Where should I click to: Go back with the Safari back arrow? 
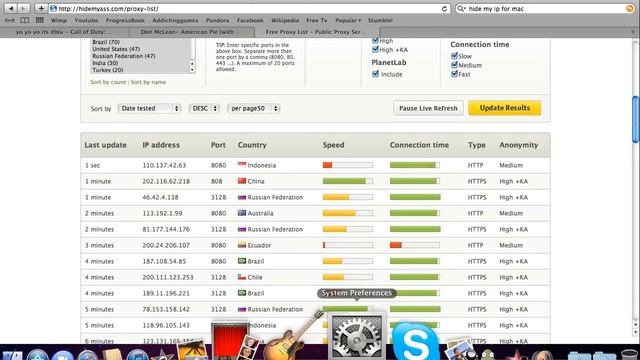[11, 8]
